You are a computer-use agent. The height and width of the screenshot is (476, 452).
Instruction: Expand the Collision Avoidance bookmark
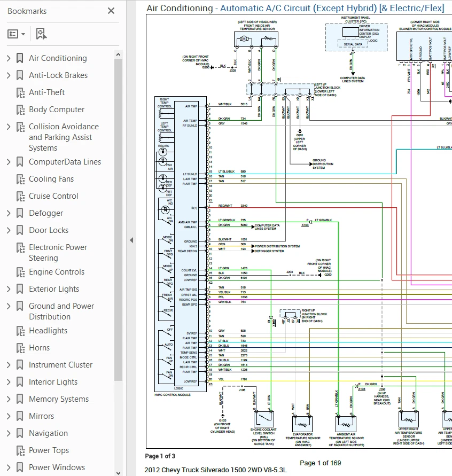tap(7, 126)
